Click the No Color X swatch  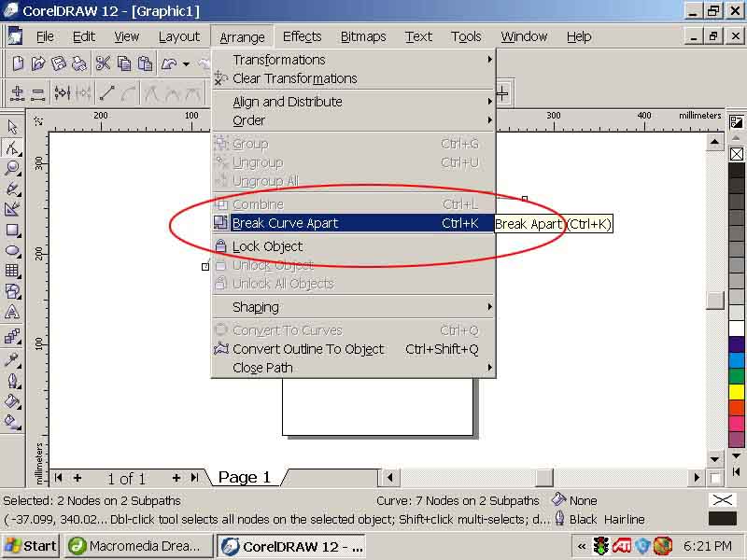(737, 154)
